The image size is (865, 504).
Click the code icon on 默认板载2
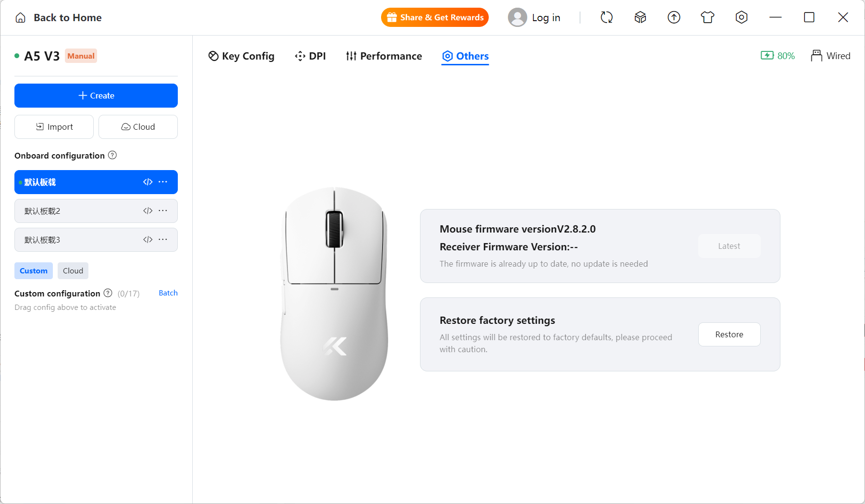coord(148,211)
